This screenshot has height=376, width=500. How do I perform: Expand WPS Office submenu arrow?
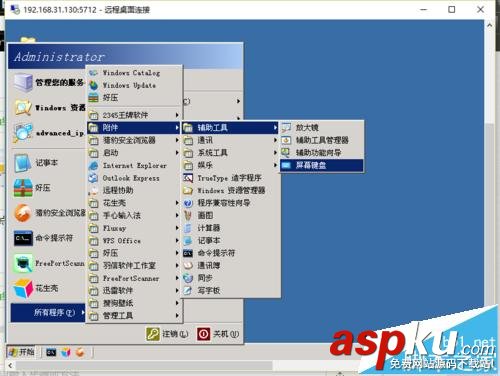177,241
